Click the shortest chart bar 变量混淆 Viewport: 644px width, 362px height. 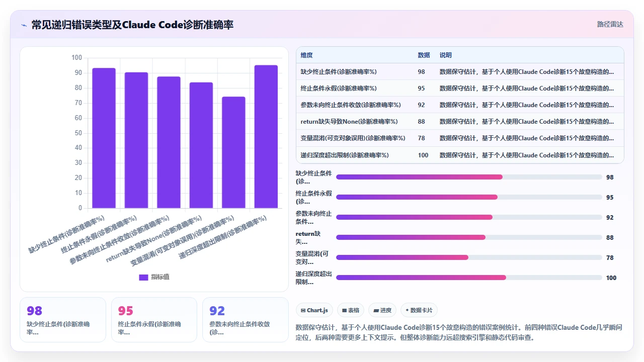[x=233, y=152]
